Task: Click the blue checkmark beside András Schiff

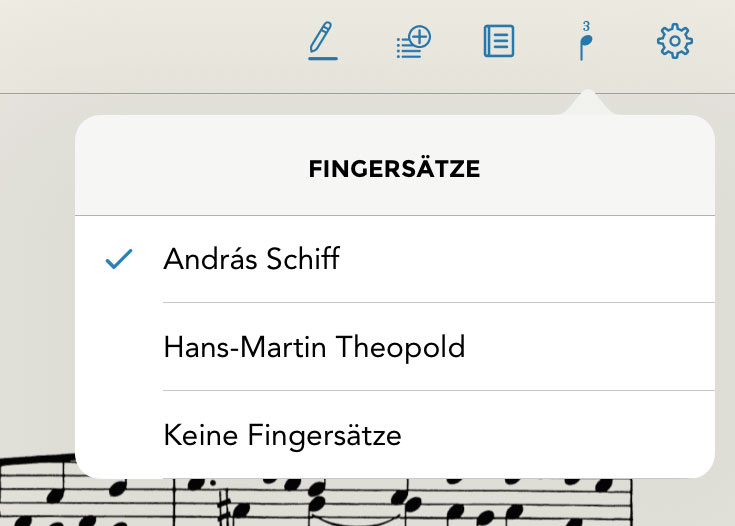Action: 119,260
